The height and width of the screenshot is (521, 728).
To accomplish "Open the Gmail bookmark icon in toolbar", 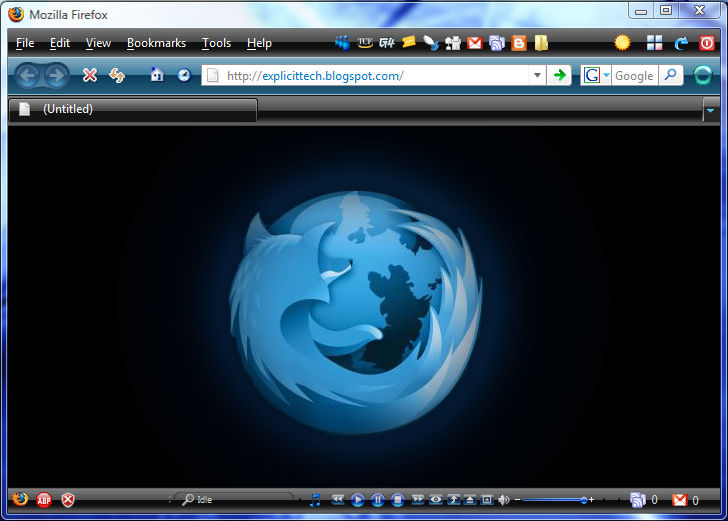I will [x=474, y=43].
